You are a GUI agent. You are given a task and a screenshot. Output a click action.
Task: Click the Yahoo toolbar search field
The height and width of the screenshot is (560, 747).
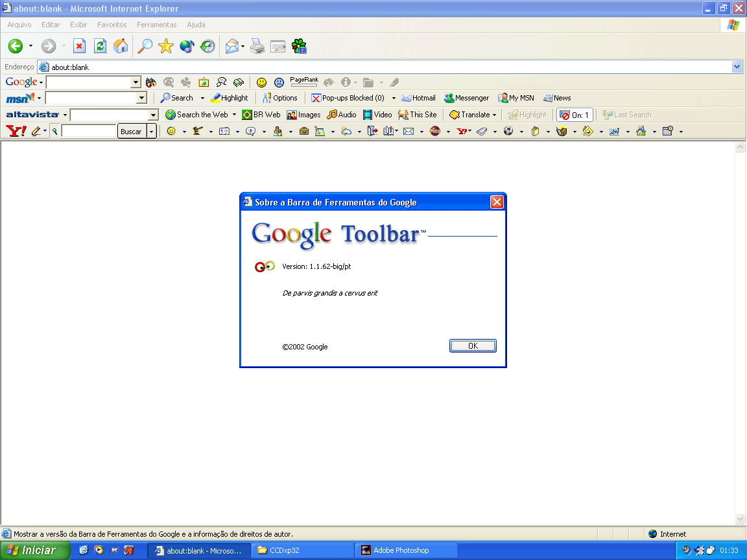(89, 131)
